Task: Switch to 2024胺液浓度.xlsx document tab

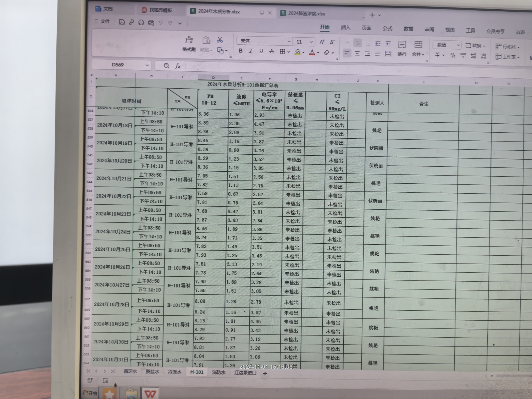Action: tap(306, 13)
